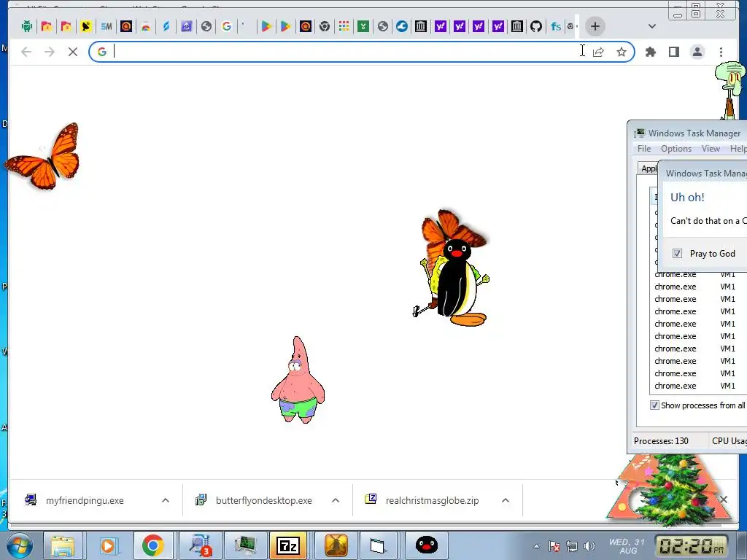Viewport: 747px width, 560px height.
Task: Click the Task Manager monitor taskbar icon
Action: 245,545
